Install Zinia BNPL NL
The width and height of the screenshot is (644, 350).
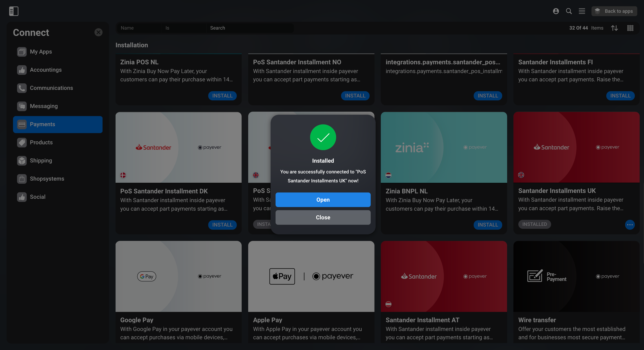488,225
